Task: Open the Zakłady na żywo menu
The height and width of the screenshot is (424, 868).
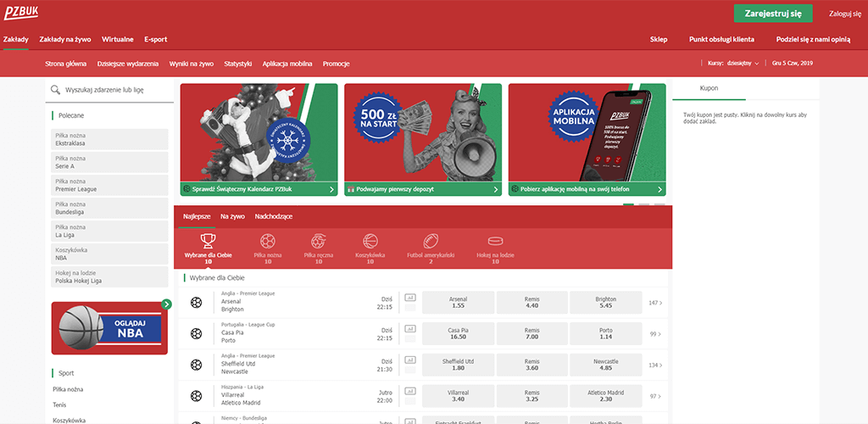Action: pos(65,39)
